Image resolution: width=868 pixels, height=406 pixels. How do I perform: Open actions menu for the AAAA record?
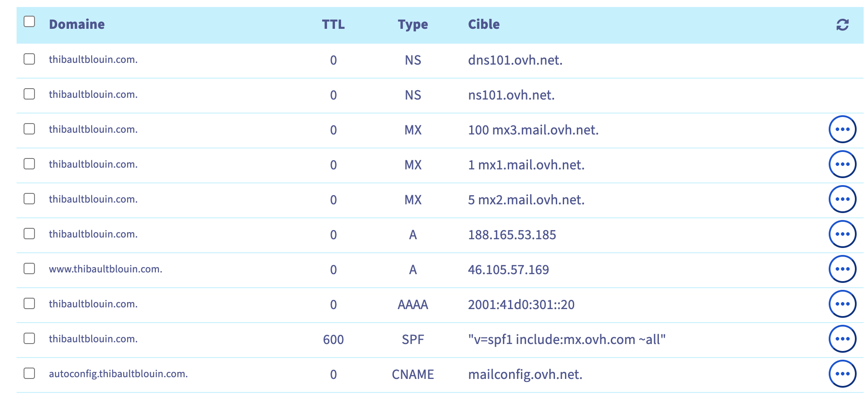click(x=842, y=304)
